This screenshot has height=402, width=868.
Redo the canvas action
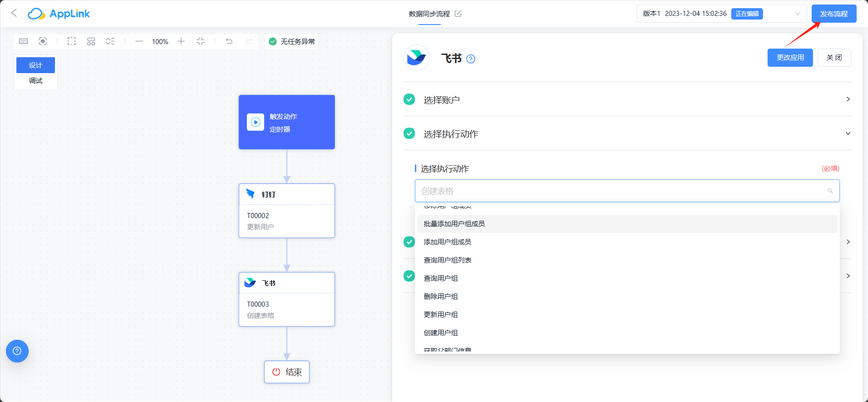click(x=249, y=41)
